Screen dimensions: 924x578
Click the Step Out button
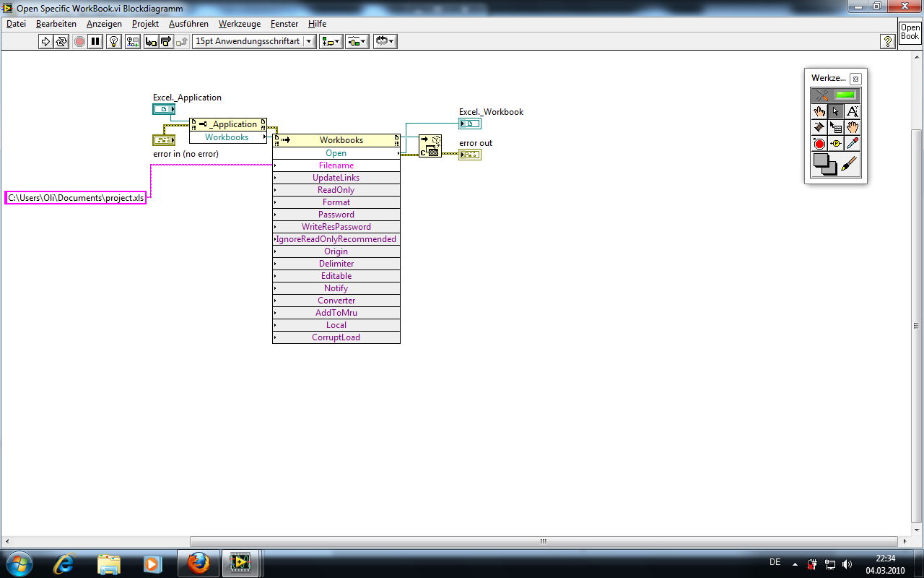point(183,41)
